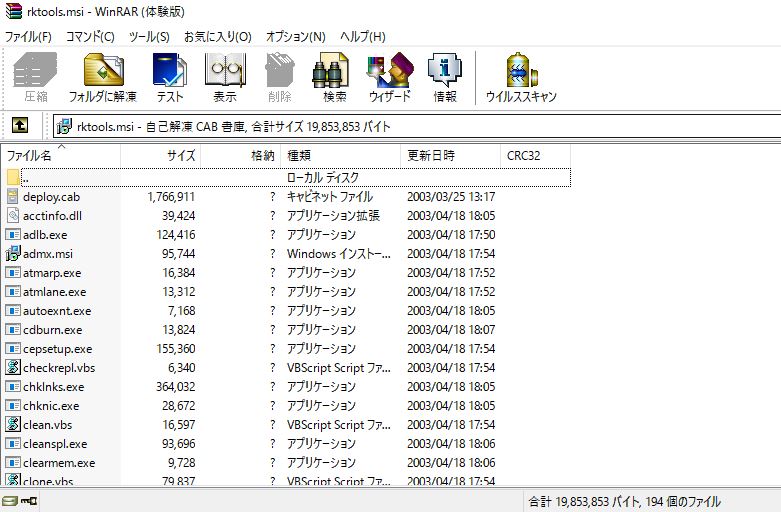Sort by サイズ column header
The image size is (781, 512).
[x=160, y=155]
